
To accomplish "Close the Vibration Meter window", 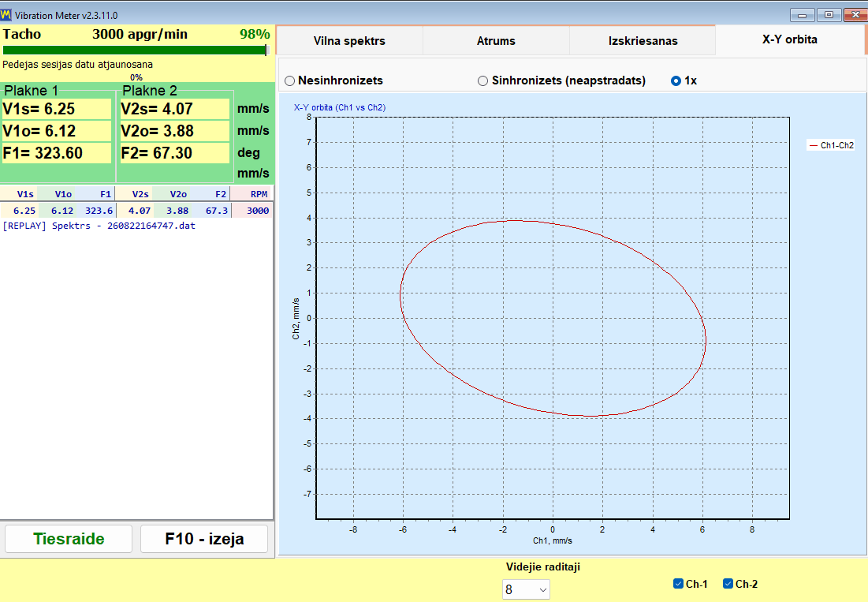I will coord(855,15).
